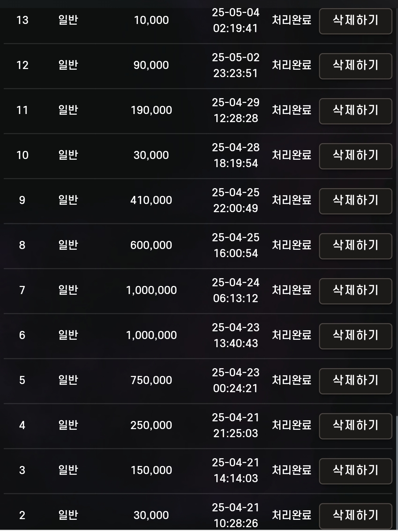This screenshot has width=398, height=532.
Task: Select row number 12 in the first column
Action: [22, 65]
